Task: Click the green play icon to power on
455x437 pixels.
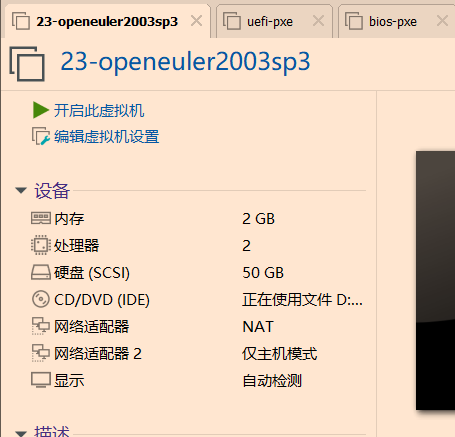Action: (41, 110)
